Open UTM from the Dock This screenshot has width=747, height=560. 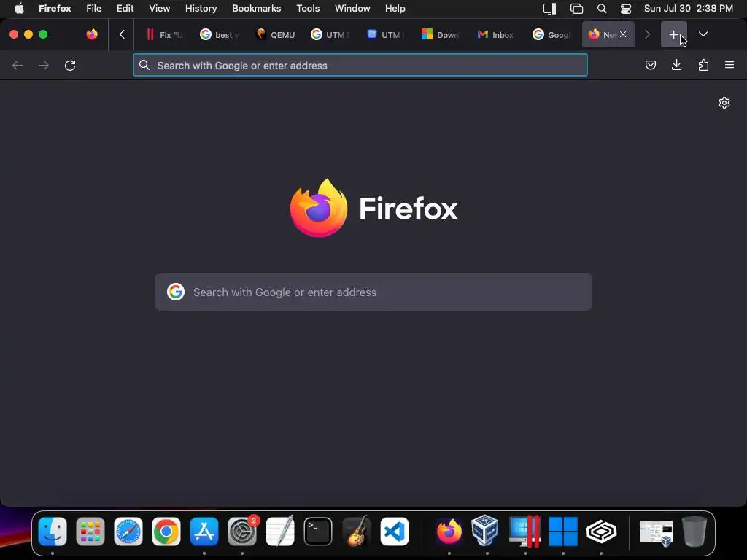tap(601, 532)
